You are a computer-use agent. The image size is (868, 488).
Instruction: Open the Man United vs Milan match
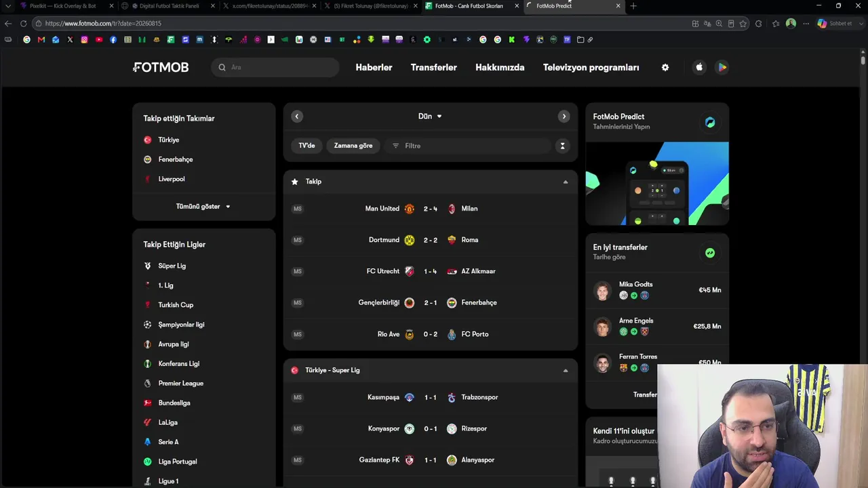point(431,209)
